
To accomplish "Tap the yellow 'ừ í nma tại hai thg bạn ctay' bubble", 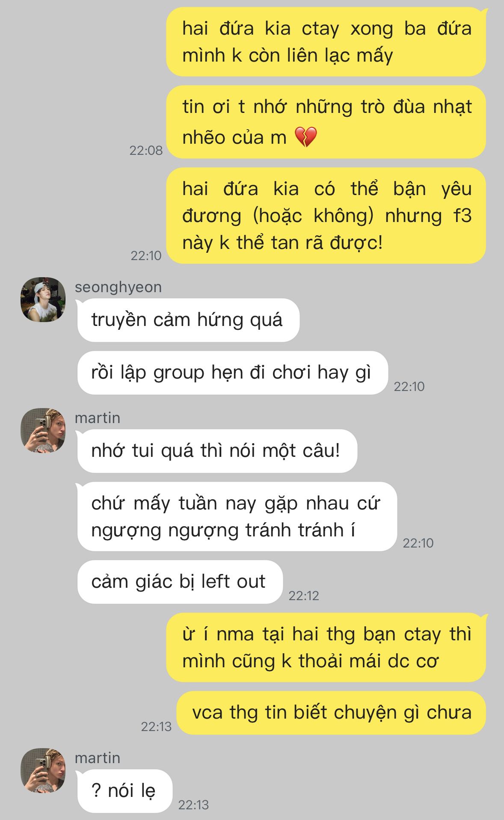I will [x=326, y=647].
